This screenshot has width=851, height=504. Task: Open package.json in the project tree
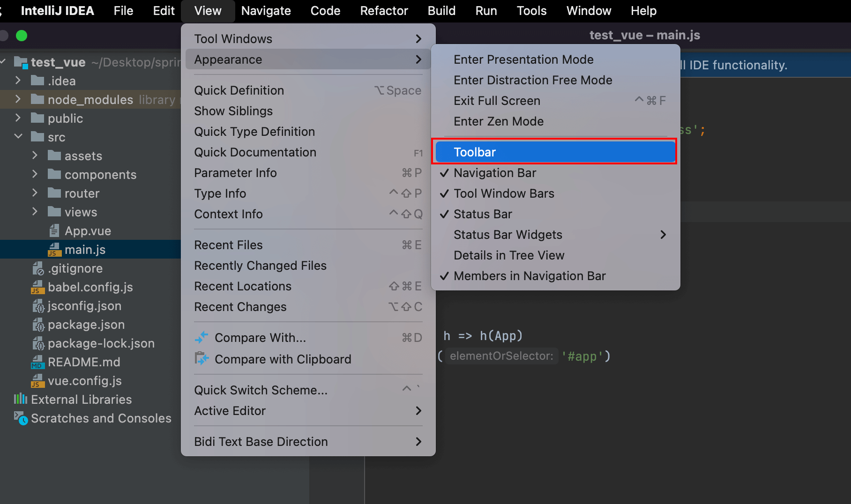86,325
